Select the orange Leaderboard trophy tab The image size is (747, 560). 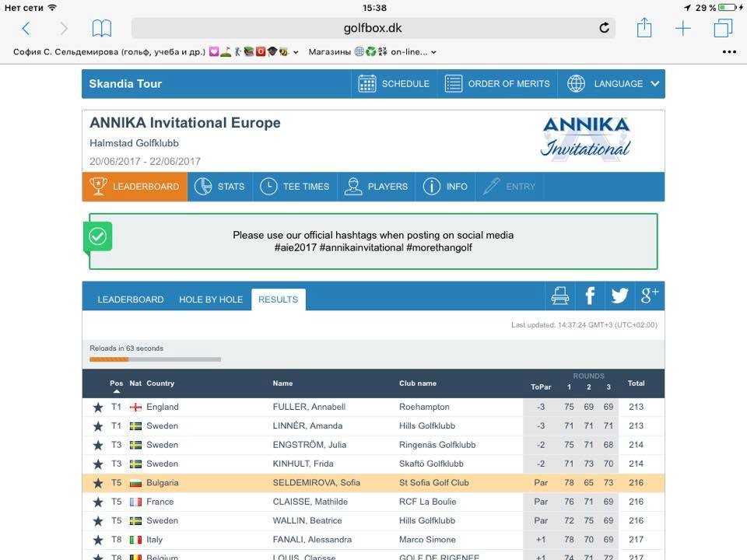[135, 187]
